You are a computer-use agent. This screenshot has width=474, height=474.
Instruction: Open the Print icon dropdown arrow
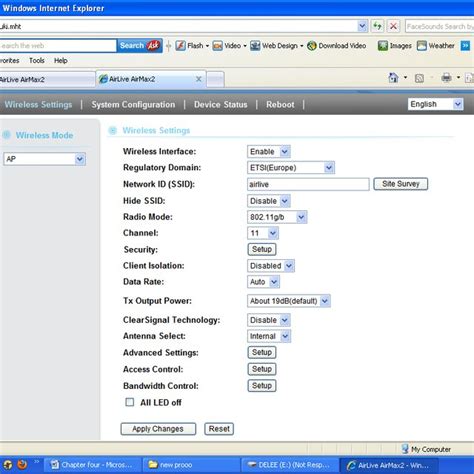(458, 78)
